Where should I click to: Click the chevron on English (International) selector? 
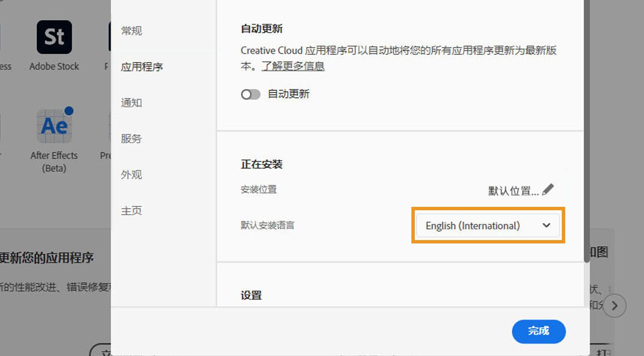546,225
